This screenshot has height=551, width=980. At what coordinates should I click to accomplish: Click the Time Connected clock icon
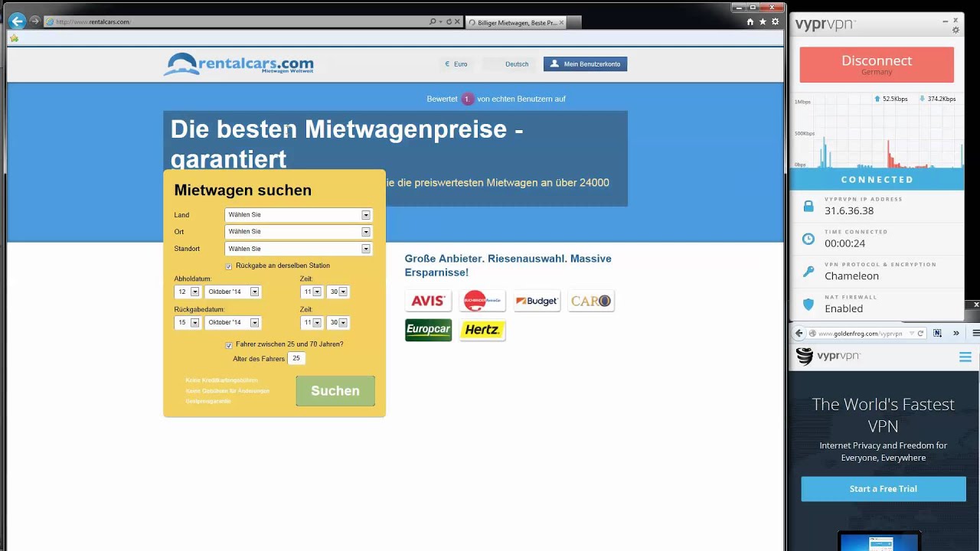click(808, 239)
